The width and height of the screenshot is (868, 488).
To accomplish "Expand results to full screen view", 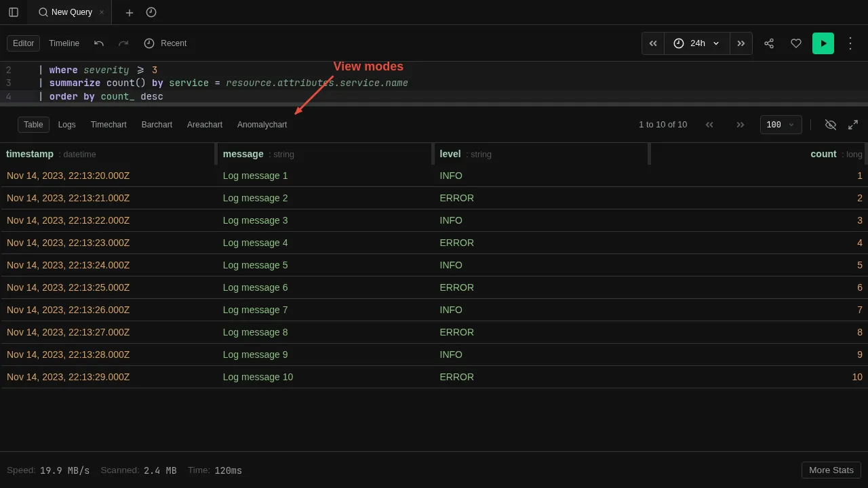I will pyautogui.click(x=853, y=124).
